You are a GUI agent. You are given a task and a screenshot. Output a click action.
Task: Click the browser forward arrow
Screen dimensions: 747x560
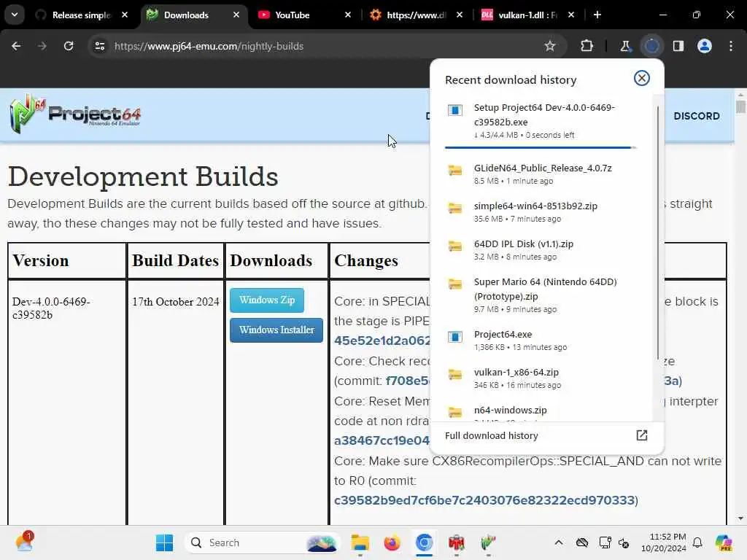(x=42, y=46)
